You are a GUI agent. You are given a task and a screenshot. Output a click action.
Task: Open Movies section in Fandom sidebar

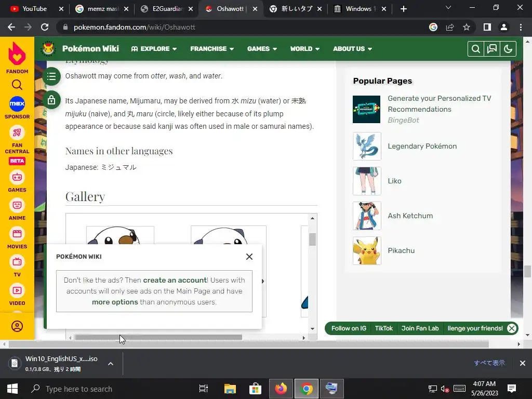(17, 234)
